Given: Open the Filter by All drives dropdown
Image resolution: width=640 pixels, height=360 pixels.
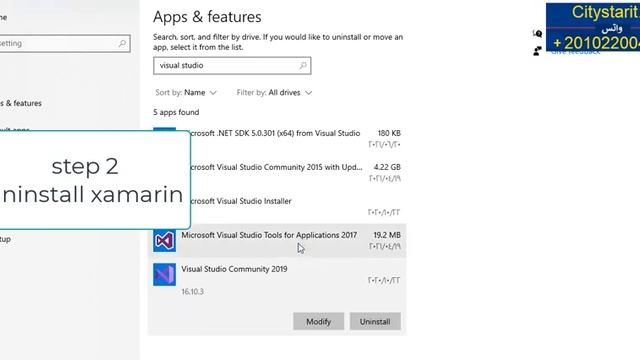Looking at the screenshot, I should tap(274, 93).
